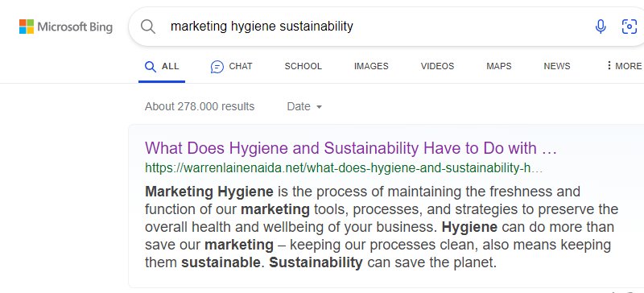Click the bold 'Sustainability' word in the snippet
The height and width of the screenshot is (293, 644).
(316, 262)
